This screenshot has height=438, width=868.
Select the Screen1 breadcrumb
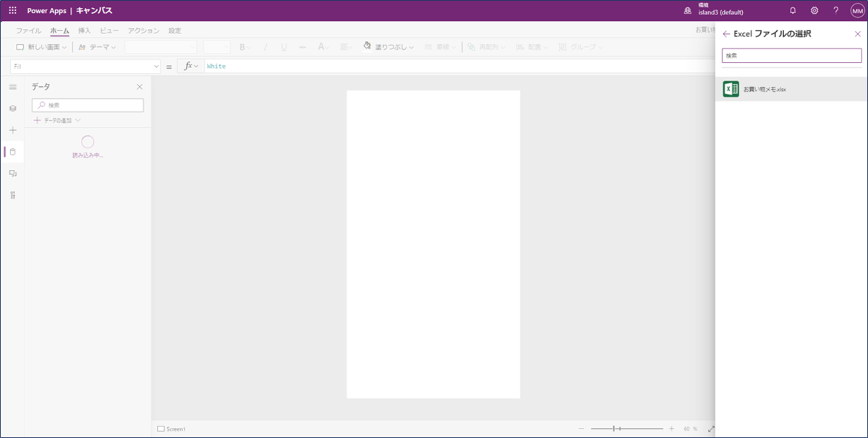tap(171, 429)
